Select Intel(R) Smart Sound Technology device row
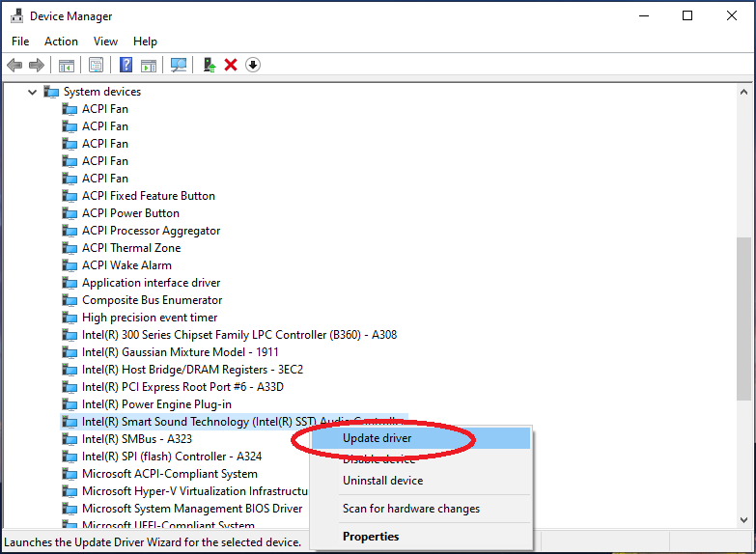 pyautogui.click(x=234, y=422)
